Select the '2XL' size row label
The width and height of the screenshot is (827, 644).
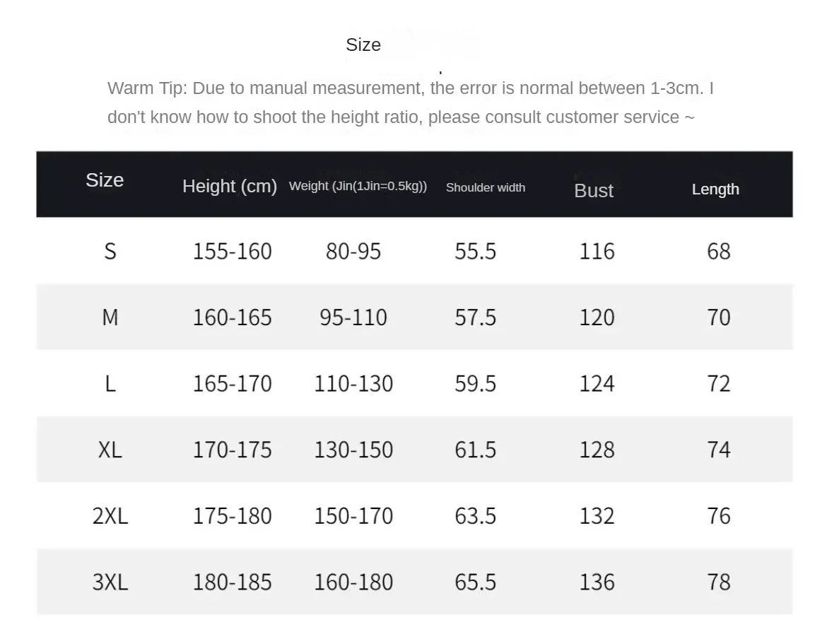pos(110,516)
